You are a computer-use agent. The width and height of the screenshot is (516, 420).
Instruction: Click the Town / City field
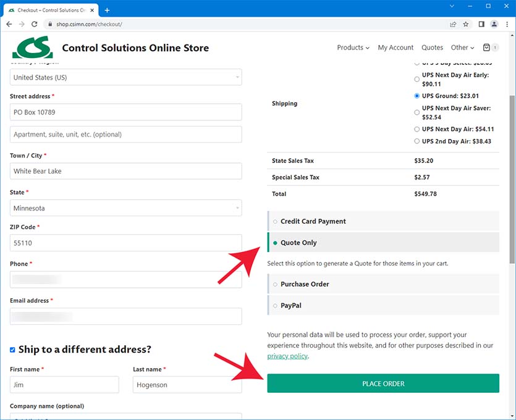(x=125, y=171)
